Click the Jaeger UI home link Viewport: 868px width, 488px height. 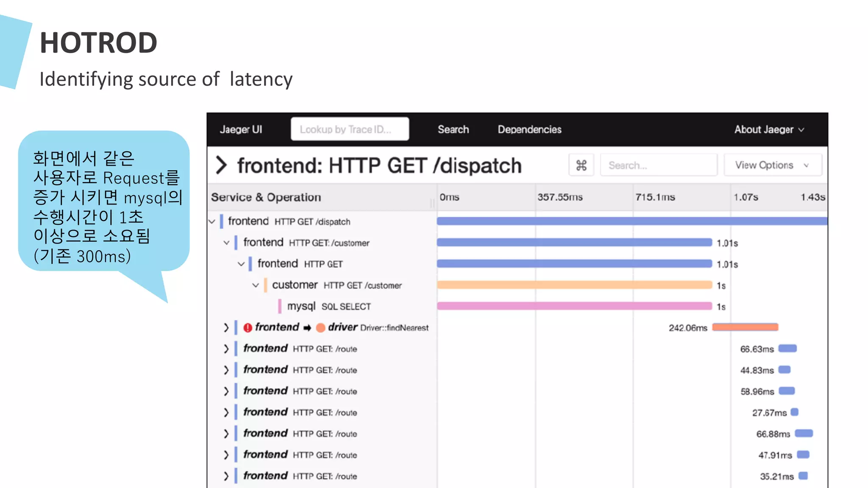[241, 130]
